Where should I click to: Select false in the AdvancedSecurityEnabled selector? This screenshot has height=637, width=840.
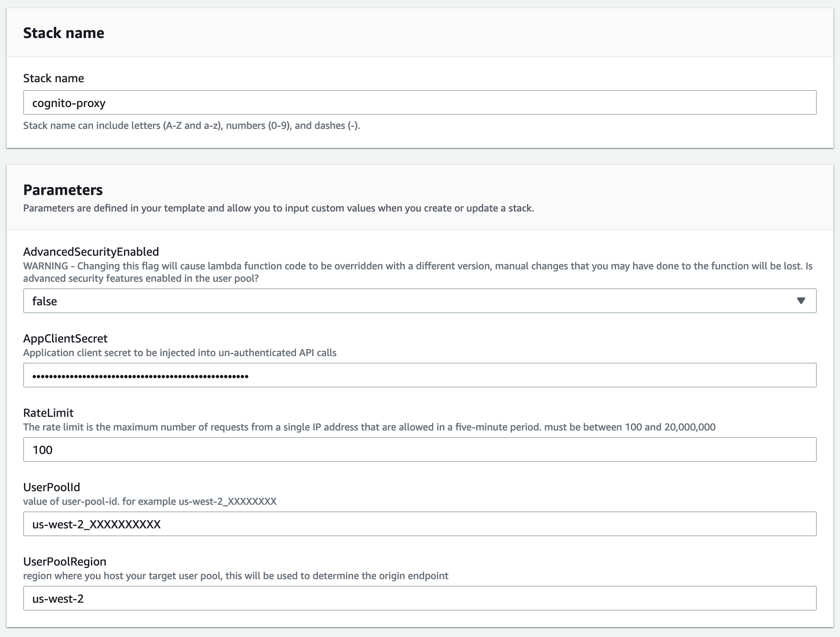coord(44,301)
